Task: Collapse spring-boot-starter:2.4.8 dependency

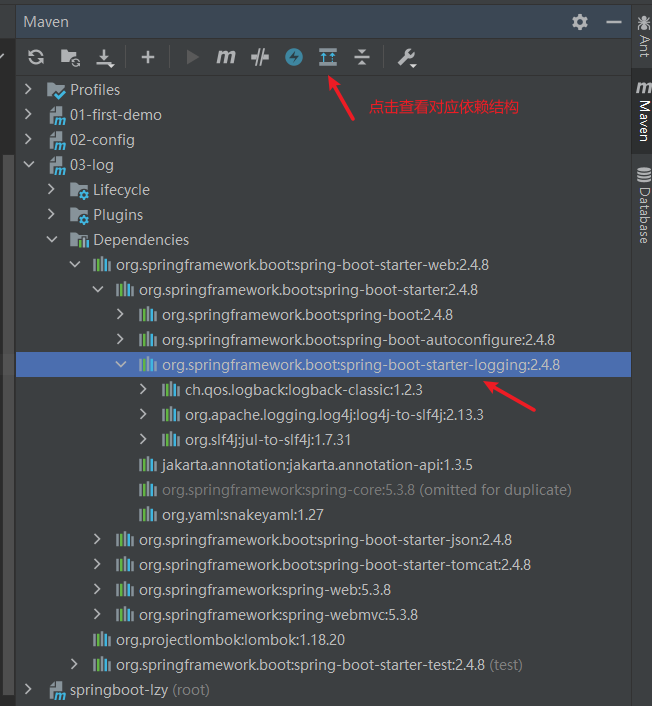Action: pyautogui.click(x=98, y=290)
